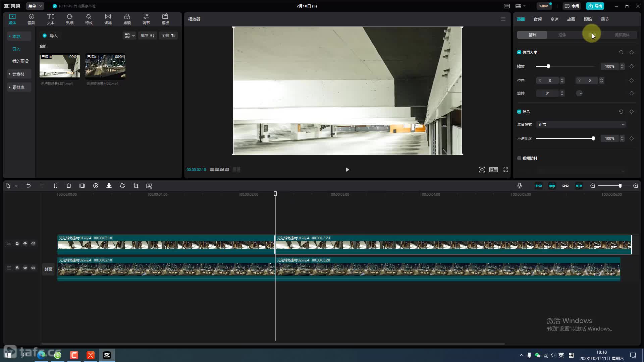644x362 pixels.
Task: Toggle clip linkage in timeline
Action: click(566, 186)
